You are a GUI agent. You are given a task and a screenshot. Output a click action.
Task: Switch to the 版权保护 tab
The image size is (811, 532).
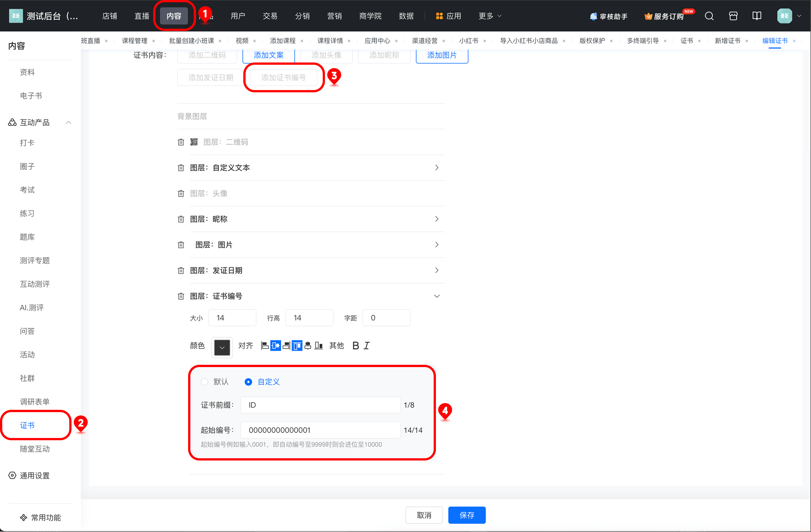pyautogui.click(x=592, y=41)
